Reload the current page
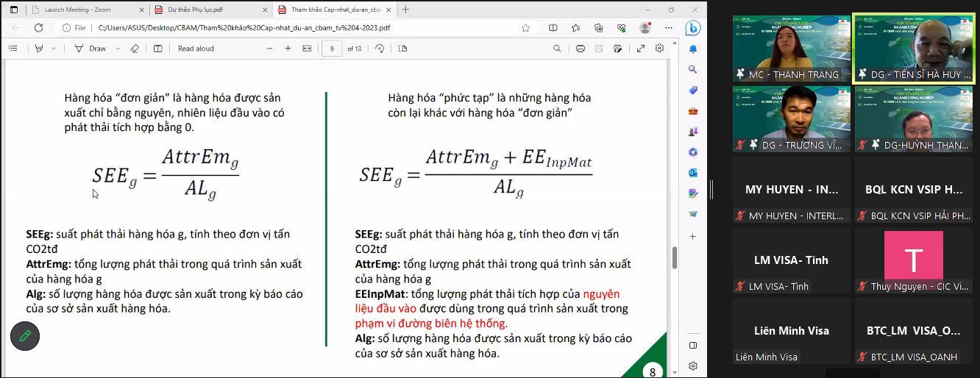The width and height of the screenshot is (980, 378). pyautogui.click(x=38, y=28)
